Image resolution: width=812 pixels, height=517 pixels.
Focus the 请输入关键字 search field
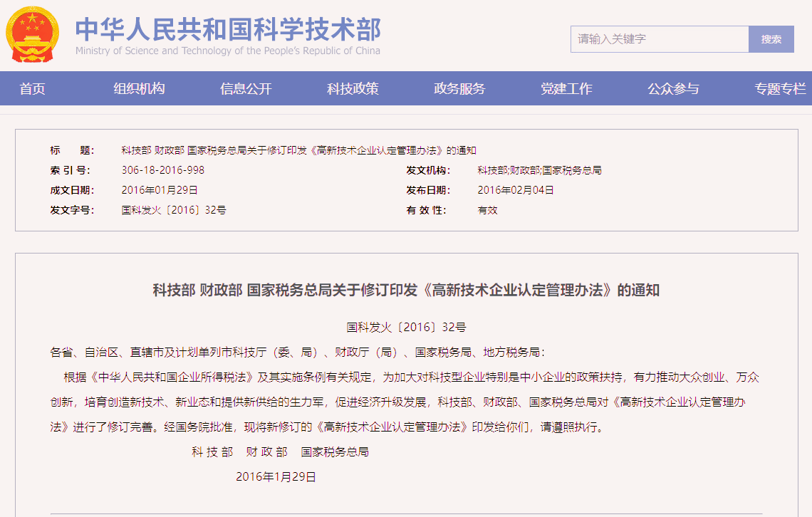click(x=660, y=39)
